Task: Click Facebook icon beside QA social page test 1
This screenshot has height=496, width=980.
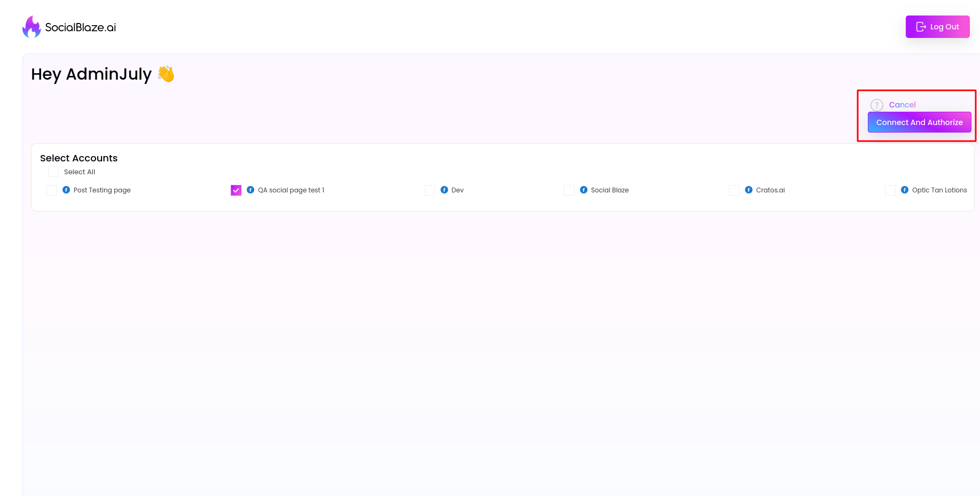Action: pos(250,190)
